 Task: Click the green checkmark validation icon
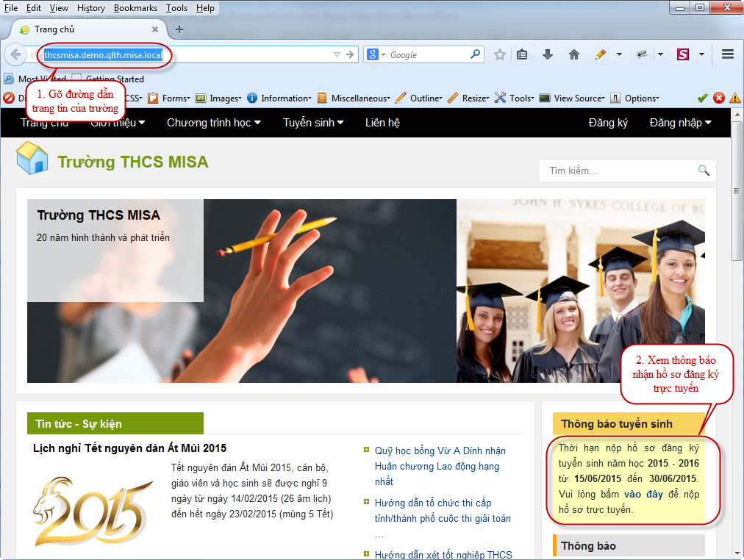pyautogui.click(x=703, y=98)
